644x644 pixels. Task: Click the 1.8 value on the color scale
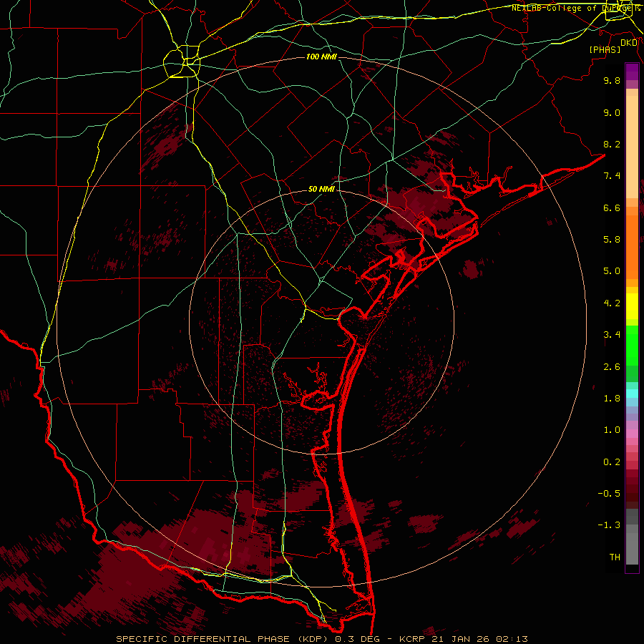[x=612, y=399]
